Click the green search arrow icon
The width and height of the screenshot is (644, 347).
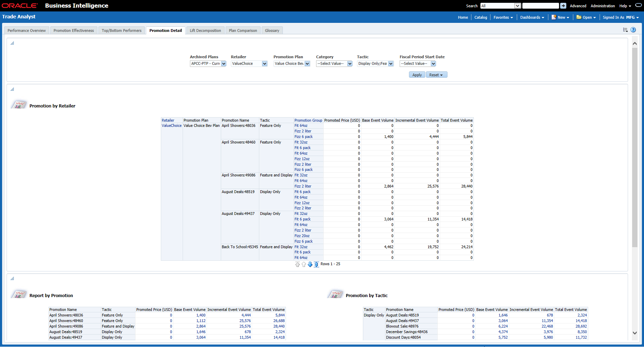[x=563, y=6]
